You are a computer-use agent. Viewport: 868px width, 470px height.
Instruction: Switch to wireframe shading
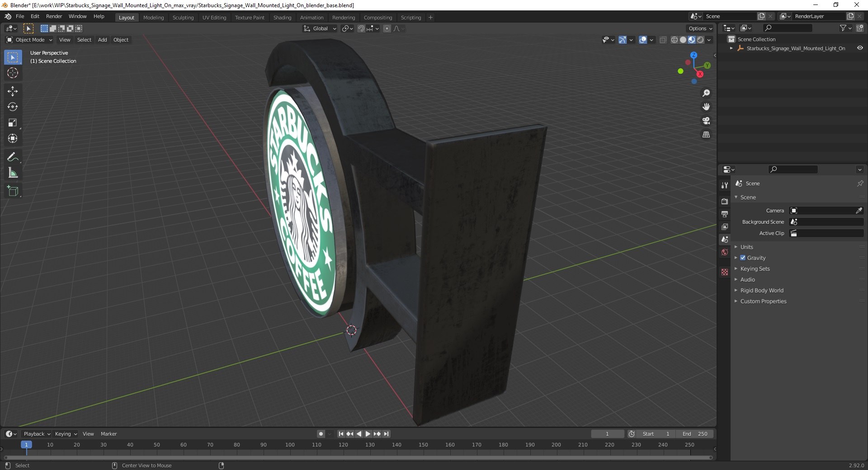[675, 40]
